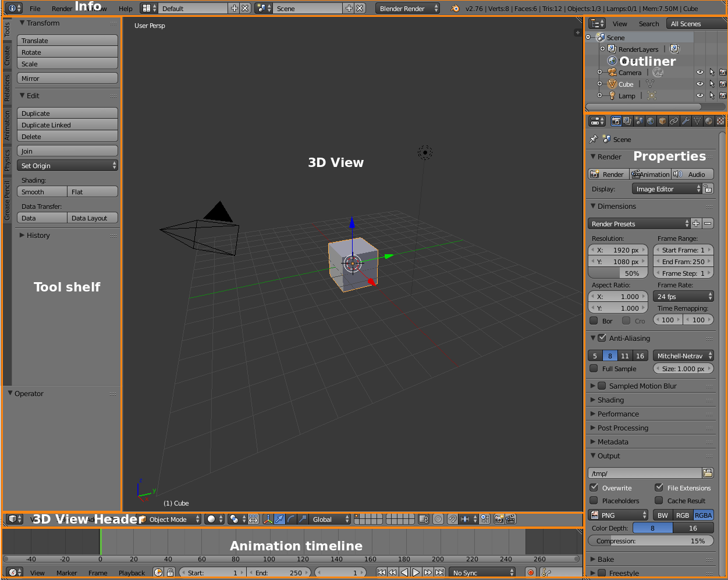The image size is (728, 580).
Task: Uncheck the Overwrite option under Output
Action: click(595, 488)
